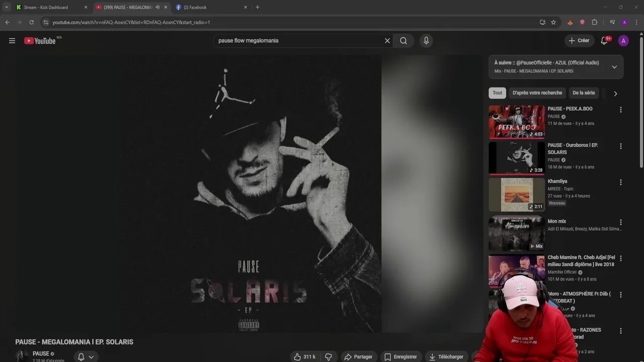Start voice search with the microphone
This screenshot has height=362, width=644.
tap(426, 41)
